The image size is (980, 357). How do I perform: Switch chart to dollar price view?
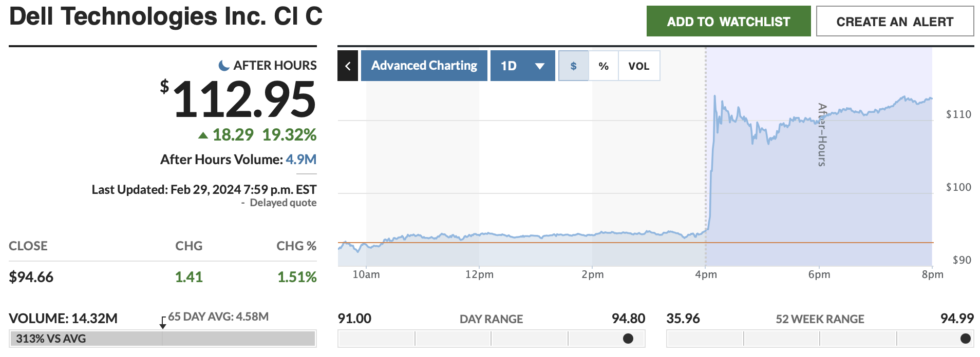(x=573, y=66)
